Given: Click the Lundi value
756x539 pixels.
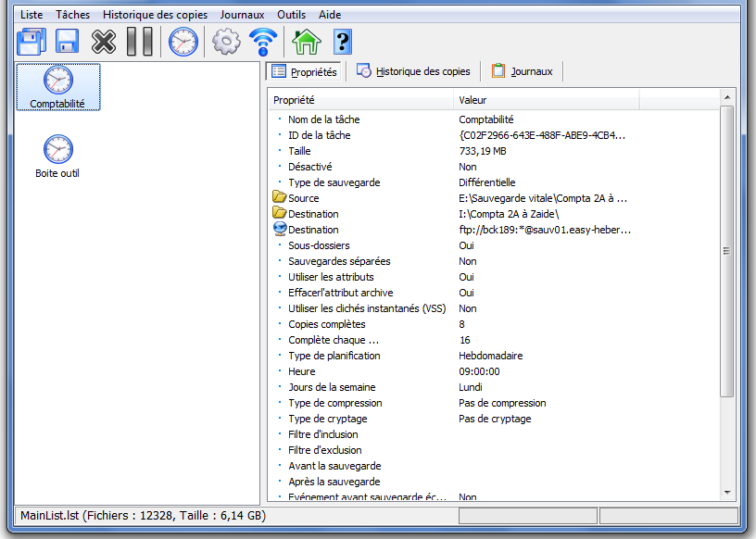Looking at the screenshot, I should click(x=470, y=387).
